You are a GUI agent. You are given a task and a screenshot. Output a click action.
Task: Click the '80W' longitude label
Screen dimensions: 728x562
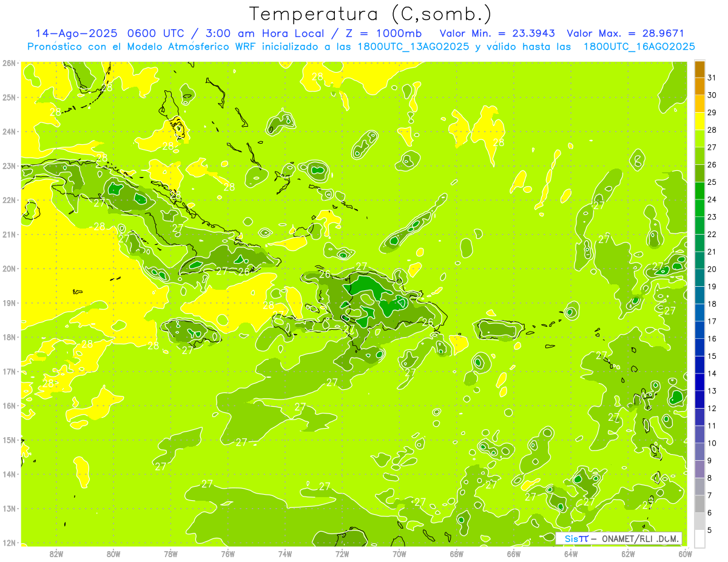click(113, 554)
